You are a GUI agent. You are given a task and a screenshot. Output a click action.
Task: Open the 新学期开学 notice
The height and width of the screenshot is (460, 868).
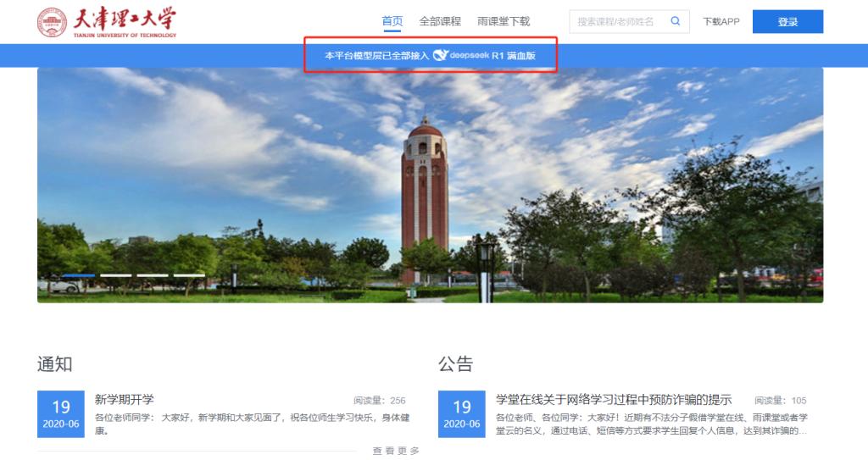click(x=125, y=400)
